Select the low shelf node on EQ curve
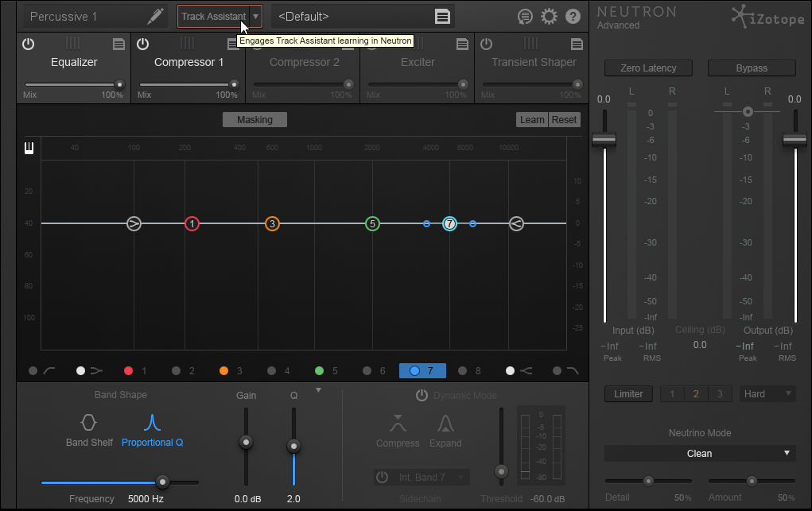812x511 pixels. tap(134, 223)
